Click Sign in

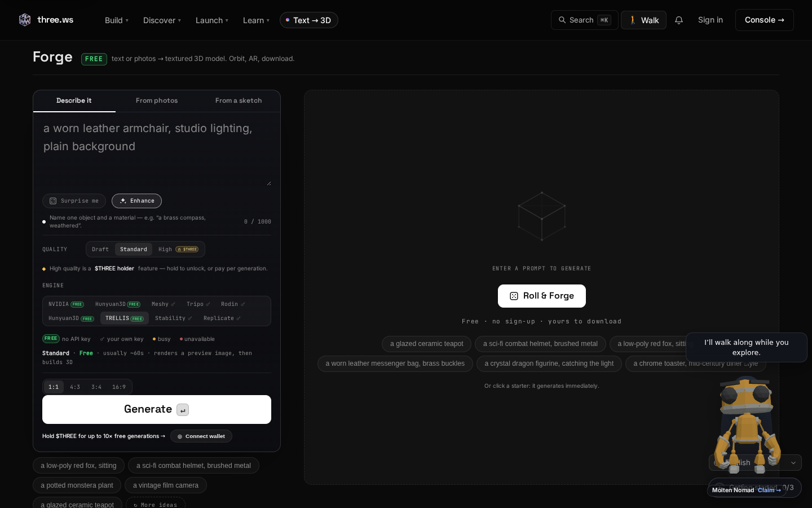710,20
